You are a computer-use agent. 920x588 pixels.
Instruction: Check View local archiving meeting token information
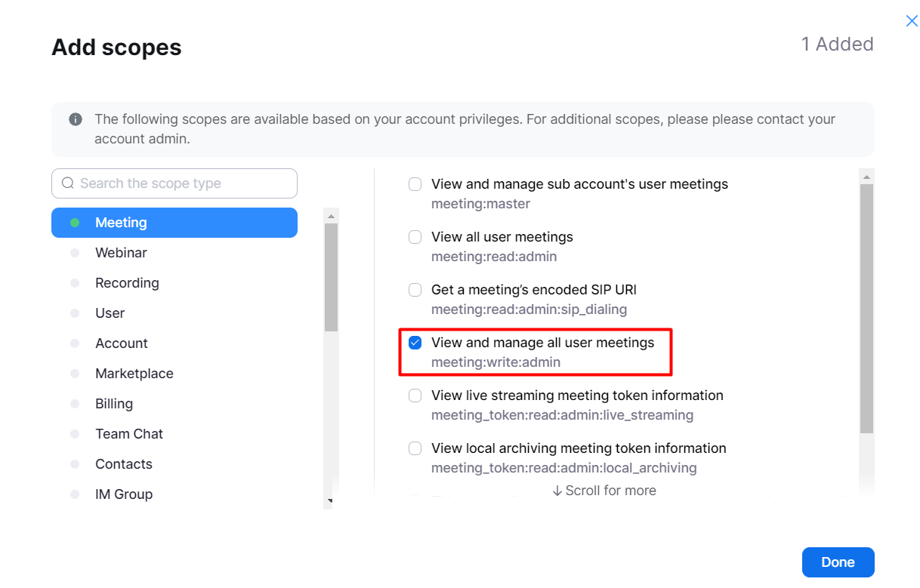coord(415,448)
